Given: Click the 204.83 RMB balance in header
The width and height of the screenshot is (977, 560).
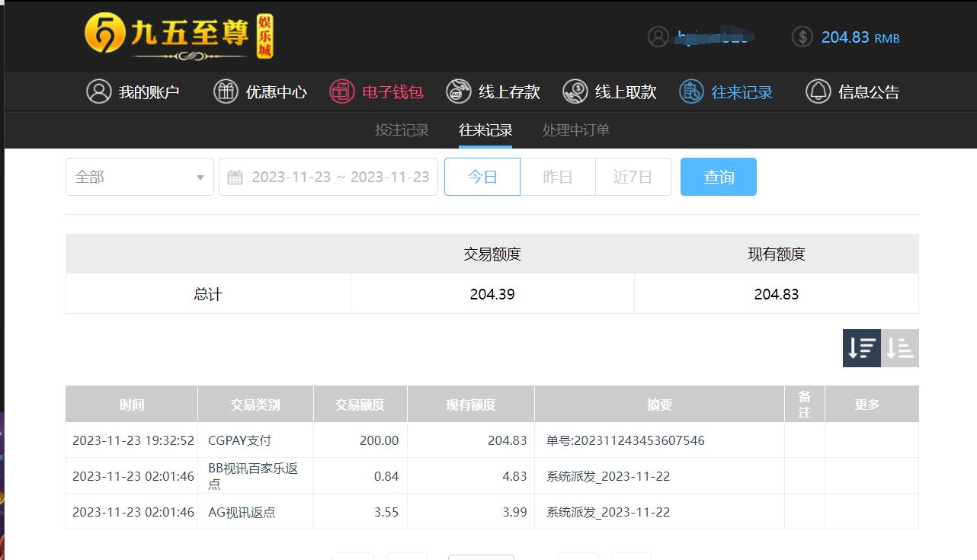Looking at the screenshot, I should click(860, 37).
